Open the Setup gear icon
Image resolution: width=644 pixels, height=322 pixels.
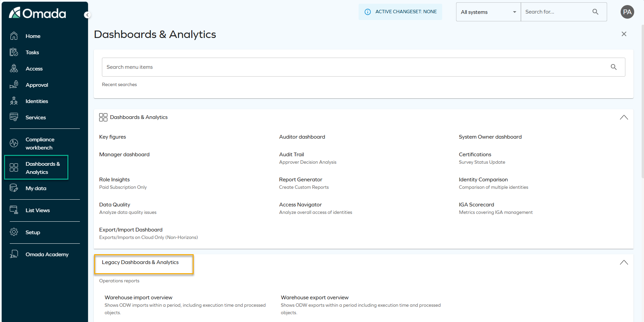coord(14,232)
